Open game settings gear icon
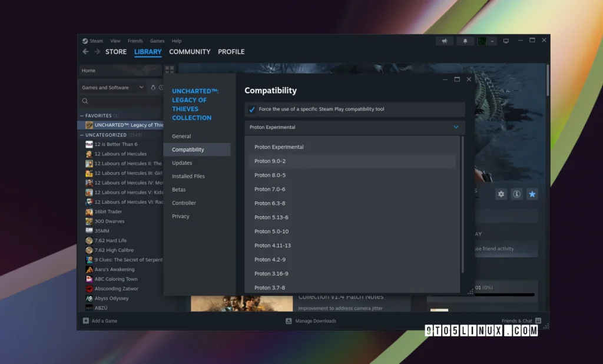The height and width of the screenshot is (364, 603). (501, 194)
